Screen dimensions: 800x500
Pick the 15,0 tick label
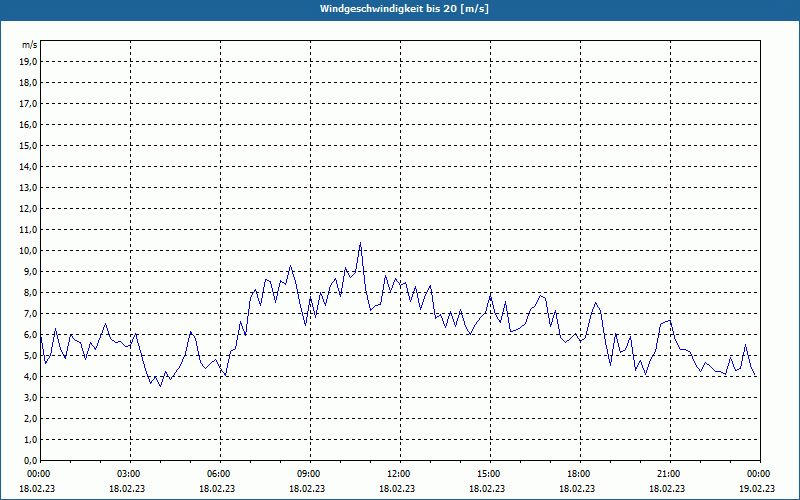(28, 145)
